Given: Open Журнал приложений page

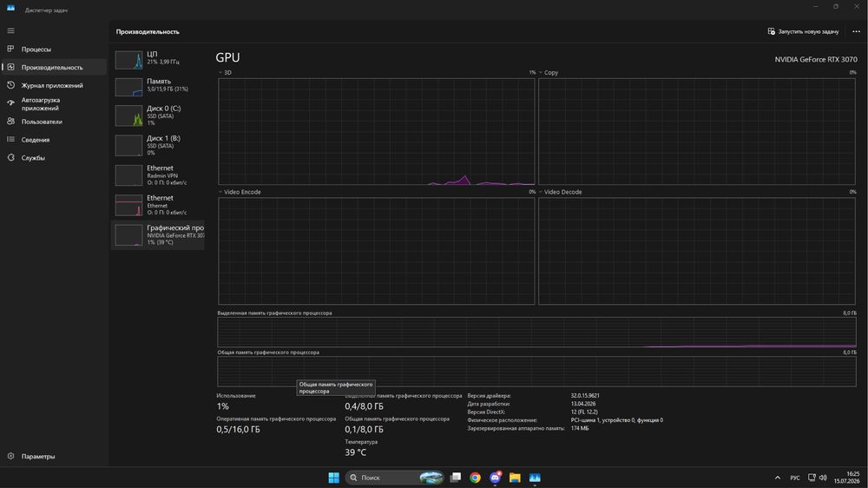Looking at the screenshot, I should 54,85.
